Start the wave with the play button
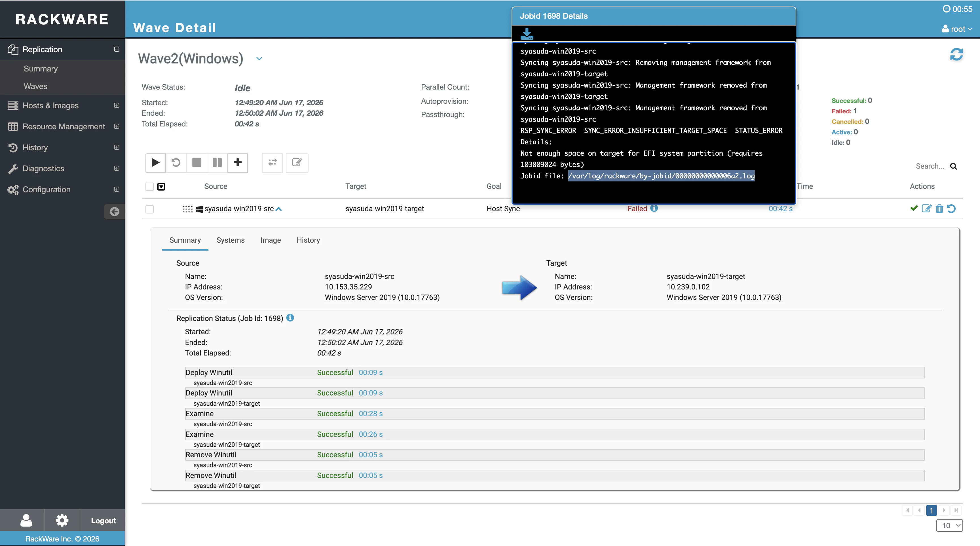The height and width of the screenshot is (546, 980). pyautogui.click(x=155, y=163)
